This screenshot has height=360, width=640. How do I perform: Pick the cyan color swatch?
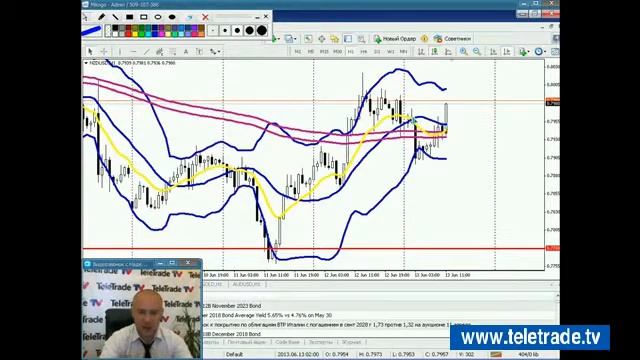click(148, 34)
